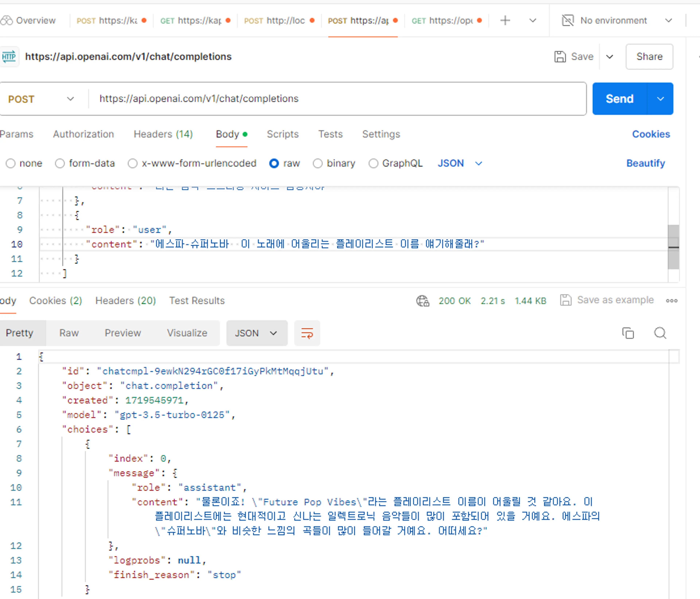
Task: Click the request editor vertical scrollbar
Action: point(673,247)
